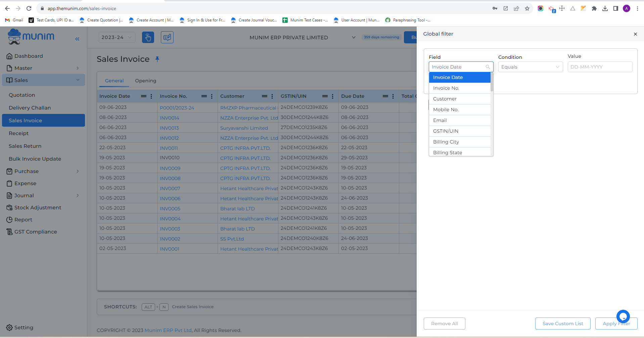Select Mobile No. field option
The width and height of the screenshot is (644, 338).
coord(460,110)
